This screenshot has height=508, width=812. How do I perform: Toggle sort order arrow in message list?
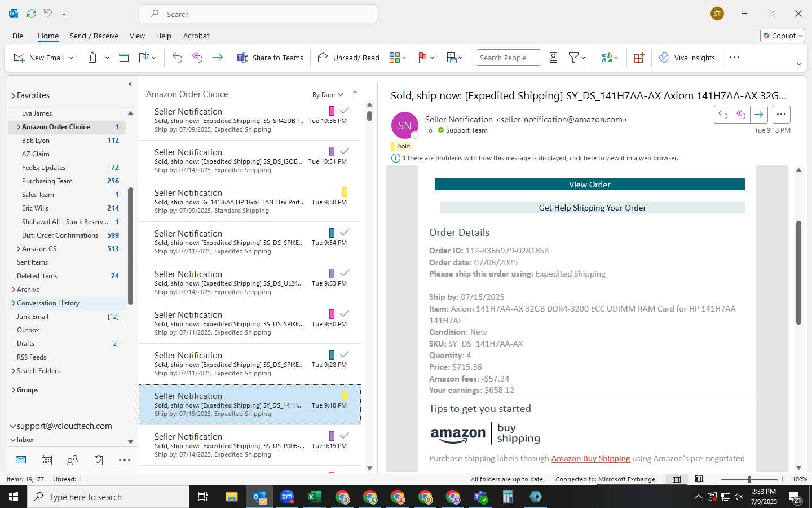coord(355,94)
